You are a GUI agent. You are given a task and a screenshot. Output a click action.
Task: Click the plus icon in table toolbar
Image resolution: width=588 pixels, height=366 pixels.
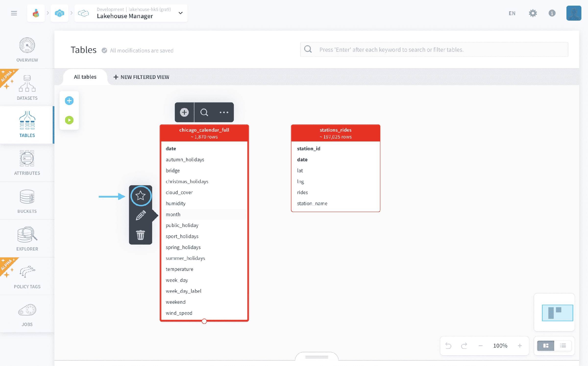(184, 112)
